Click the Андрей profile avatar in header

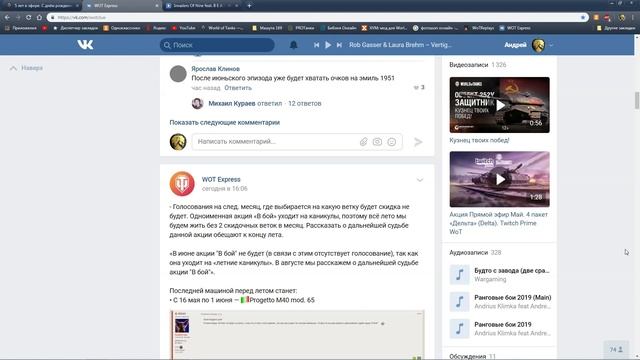click(538, 45)
